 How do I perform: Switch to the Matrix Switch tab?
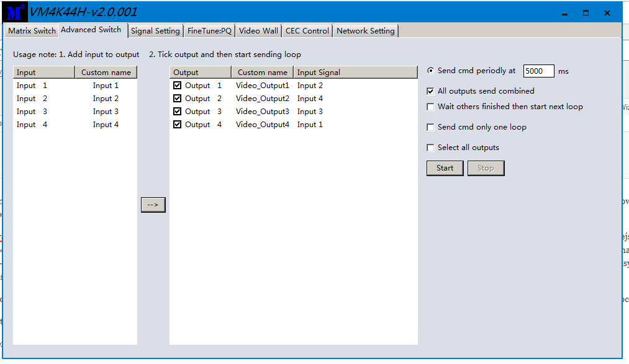32,31
